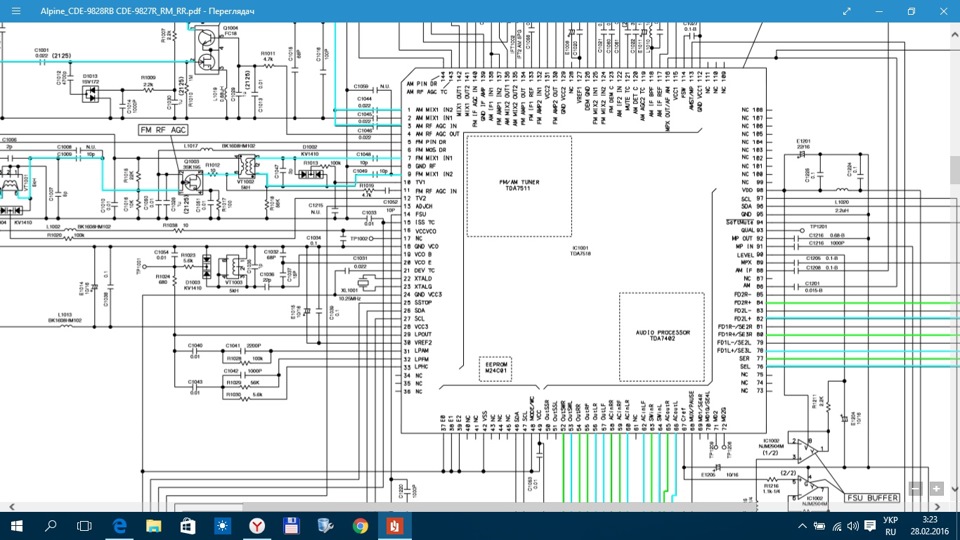Click the window title Alpine_CDE-9828RB pdf
This screenshot has width=960, height=540.
pos(147,11)
